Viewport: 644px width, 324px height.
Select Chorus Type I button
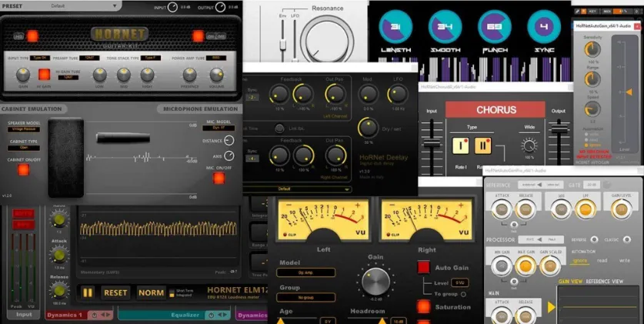(460, 145)
